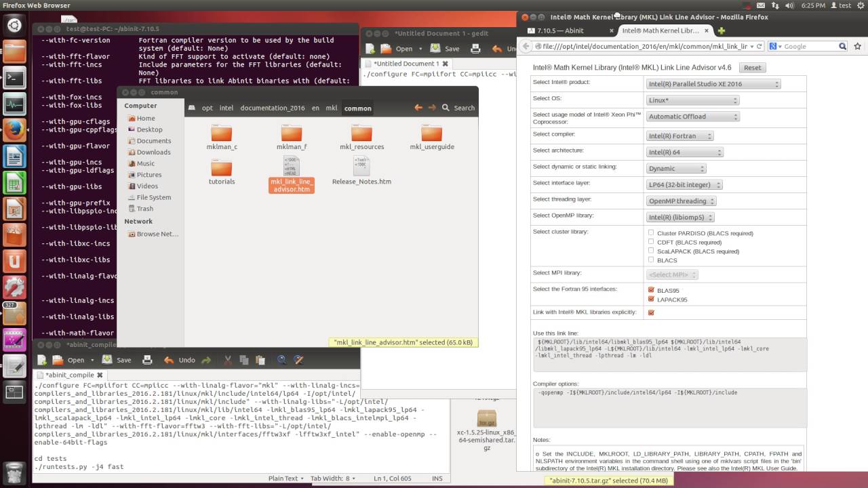Click the Firefox reload button in address bar
Image resolution: width=868 pixels, height=488 pixels.
click(760, 46)
